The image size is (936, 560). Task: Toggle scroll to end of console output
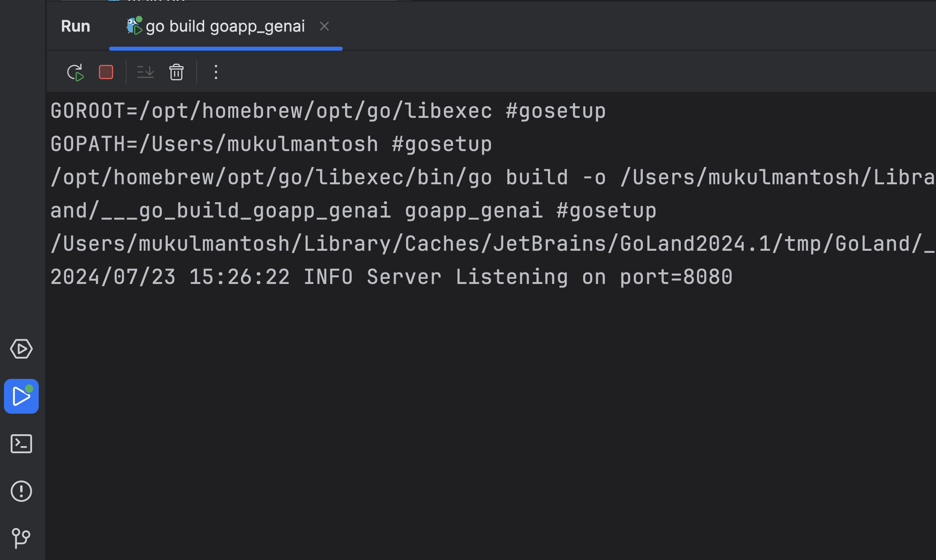(145, 72)
